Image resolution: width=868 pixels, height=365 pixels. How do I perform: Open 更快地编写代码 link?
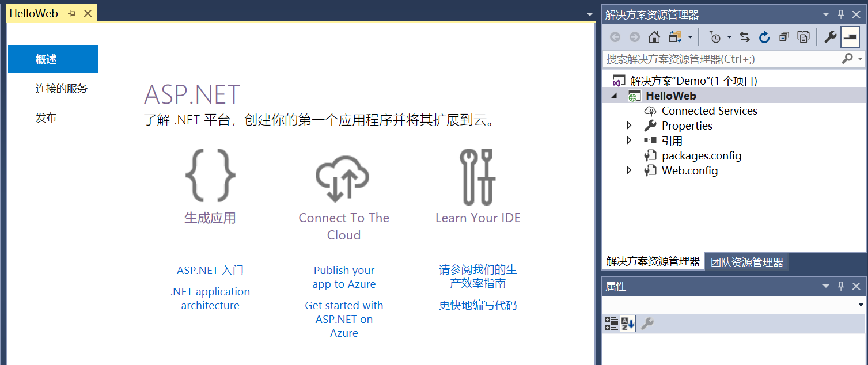[x=477, y=305]
